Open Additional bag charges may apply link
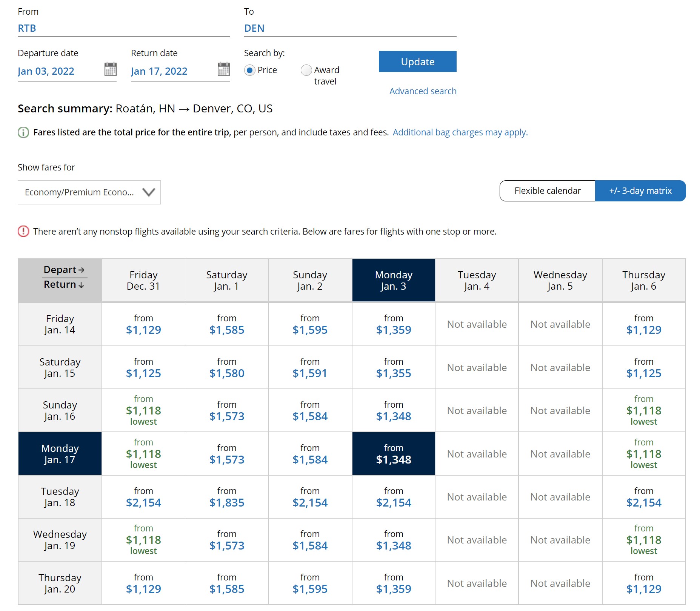The height and width of the screenshot is (611, 700). point(460,132)
